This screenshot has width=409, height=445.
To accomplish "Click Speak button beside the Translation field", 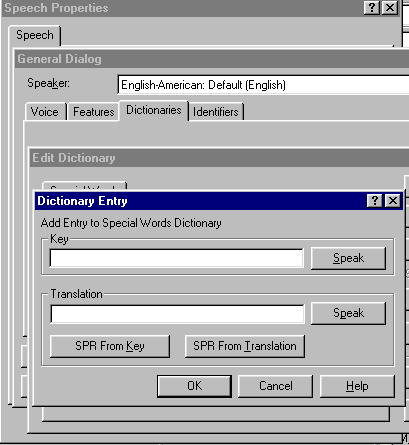I will click(x=348, y=313).
